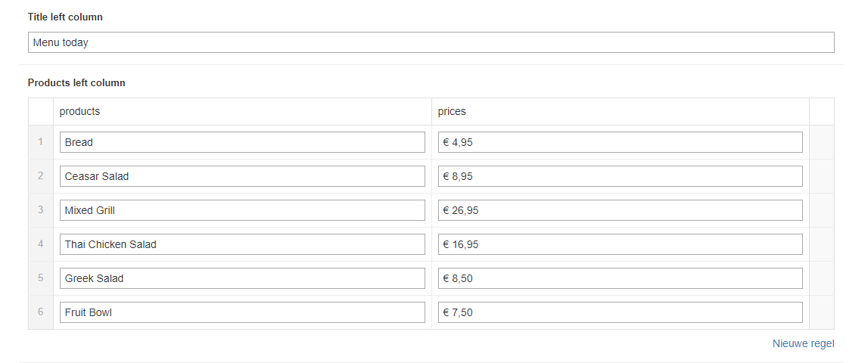Click the Ceasar Salad product field
868x363 pixels.
click(x=242, y=176)
